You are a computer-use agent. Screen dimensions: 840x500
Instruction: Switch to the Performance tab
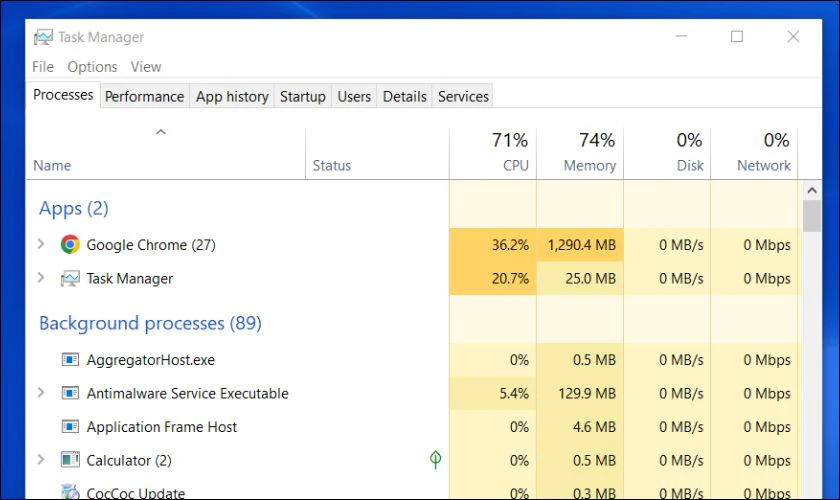(x=144, y=96)
